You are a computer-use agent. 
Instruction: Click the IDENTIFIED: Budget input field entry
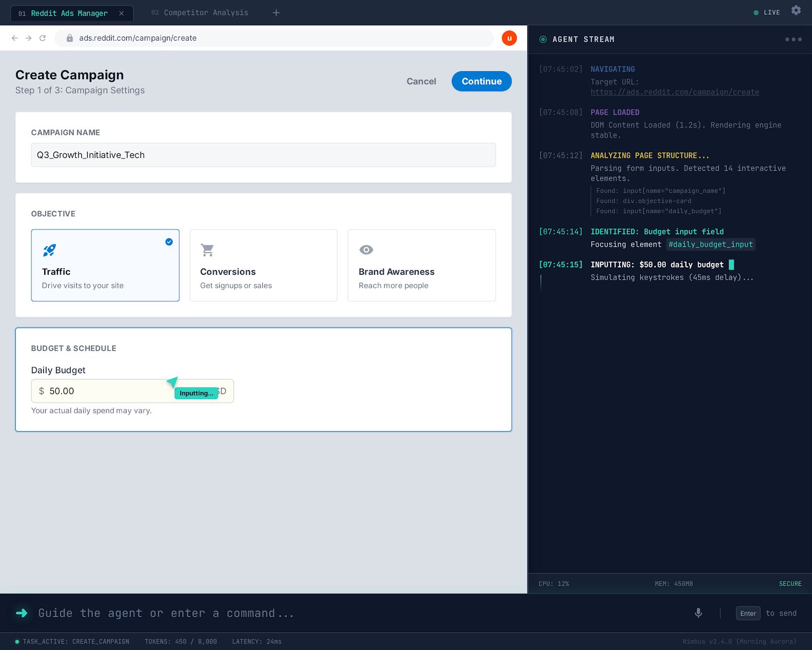tap(657, 232)
